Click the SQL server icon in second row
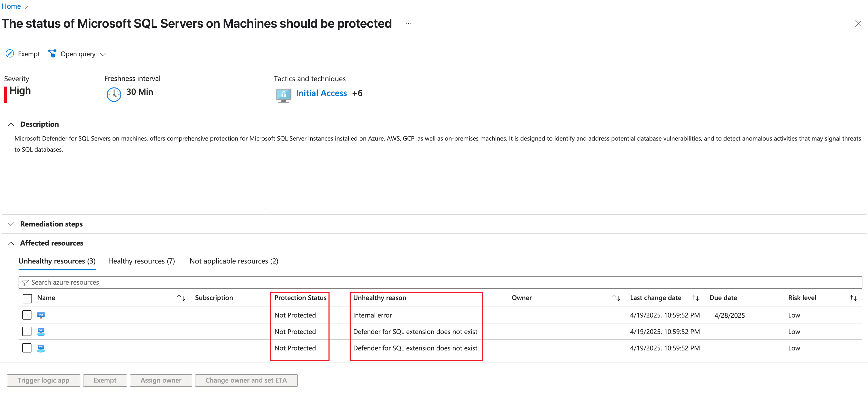 pos(41,332)
